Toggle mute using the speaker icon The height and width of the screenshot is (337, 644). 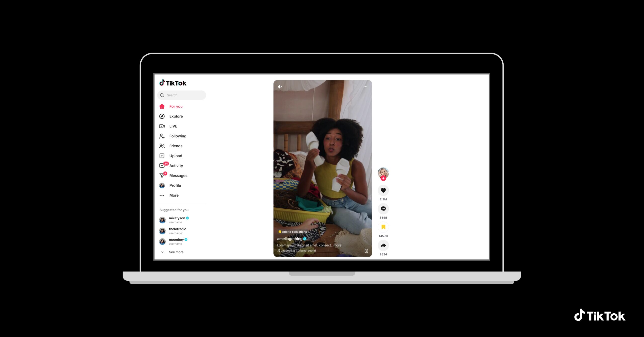(x=280, y=87)
